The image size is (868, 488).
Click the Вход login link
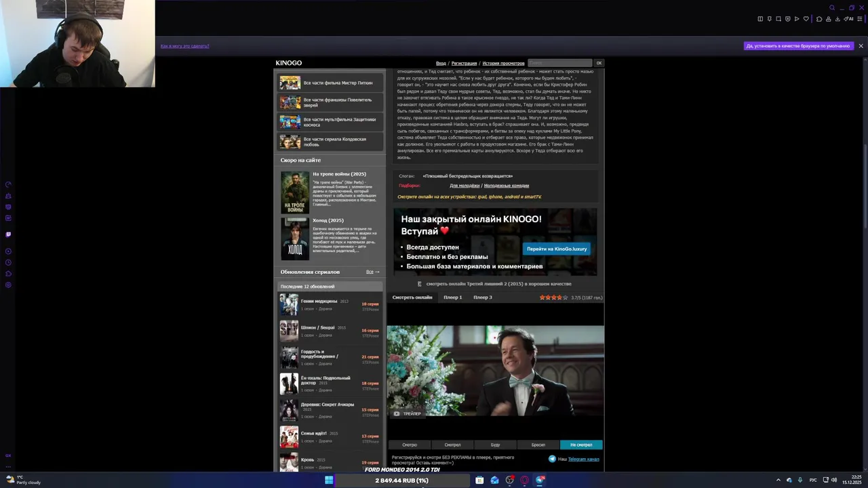pyautogui.click(x=441, y=63)
